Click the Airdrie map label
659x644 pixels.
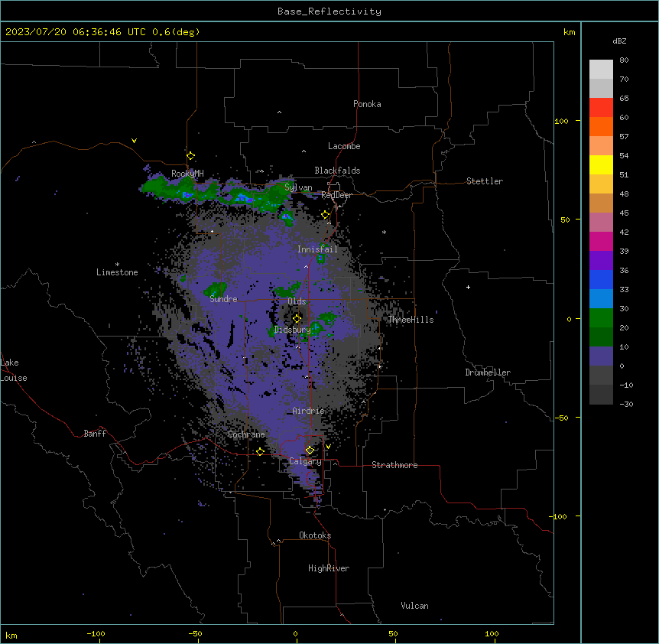pyautogui.click(x=309, y=411)
